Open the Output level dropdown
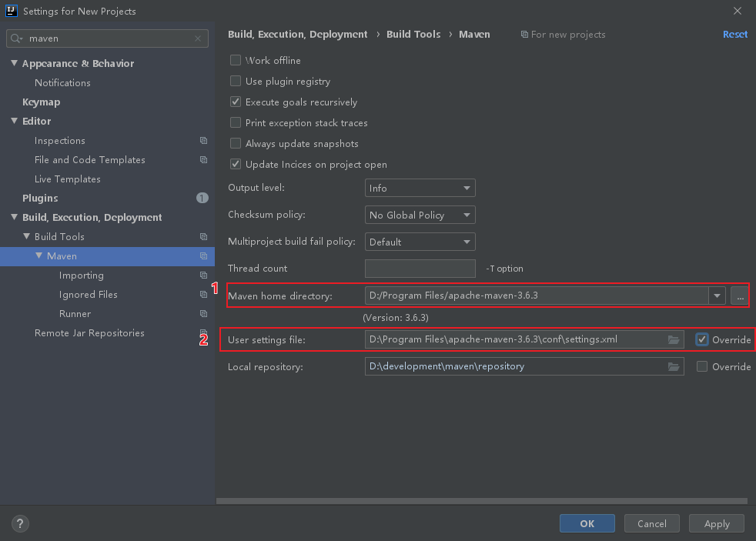The image size is (756, 541). [420, 188]
